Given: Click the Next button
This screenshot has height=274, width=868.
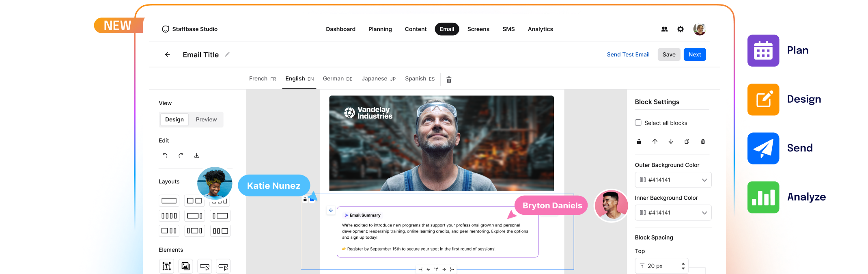Looking at the screenshot, I should 695,54.
